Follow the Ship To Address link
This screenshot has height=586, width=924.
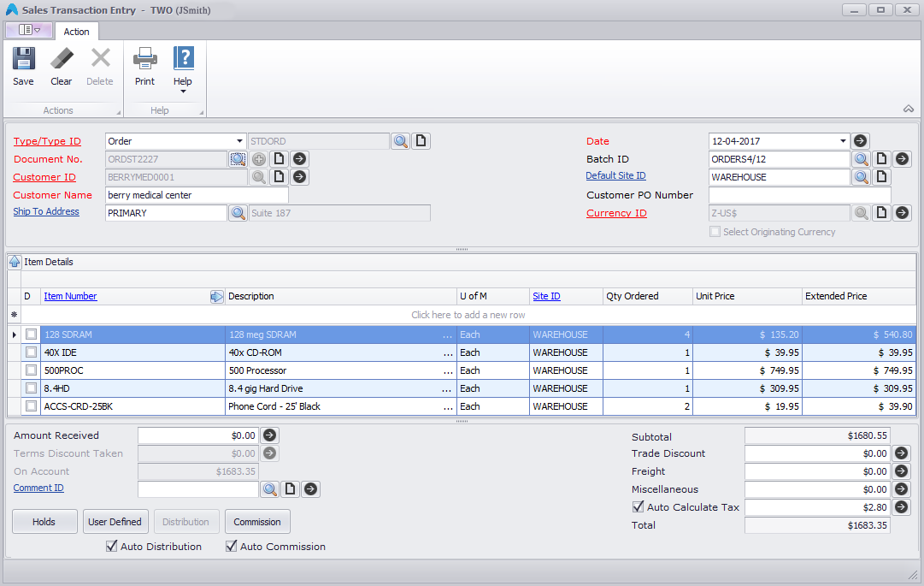[46, 211]
